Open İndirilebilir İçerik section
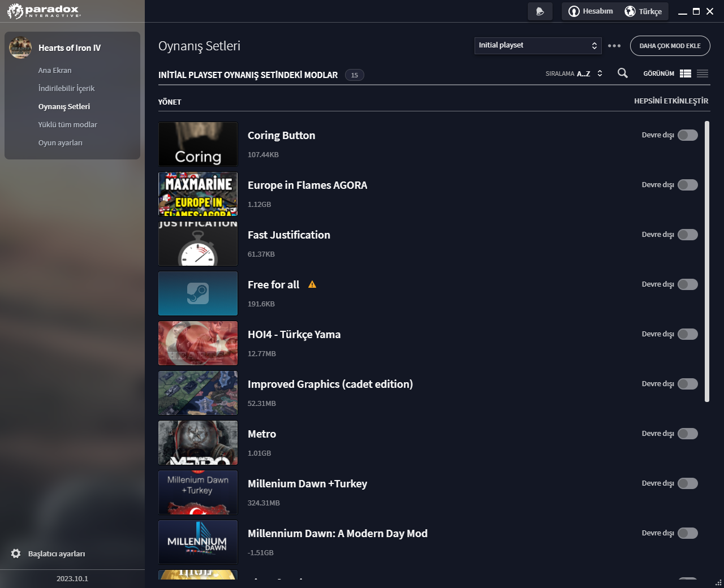The image size is (724, 588). (x=66, y=88)
